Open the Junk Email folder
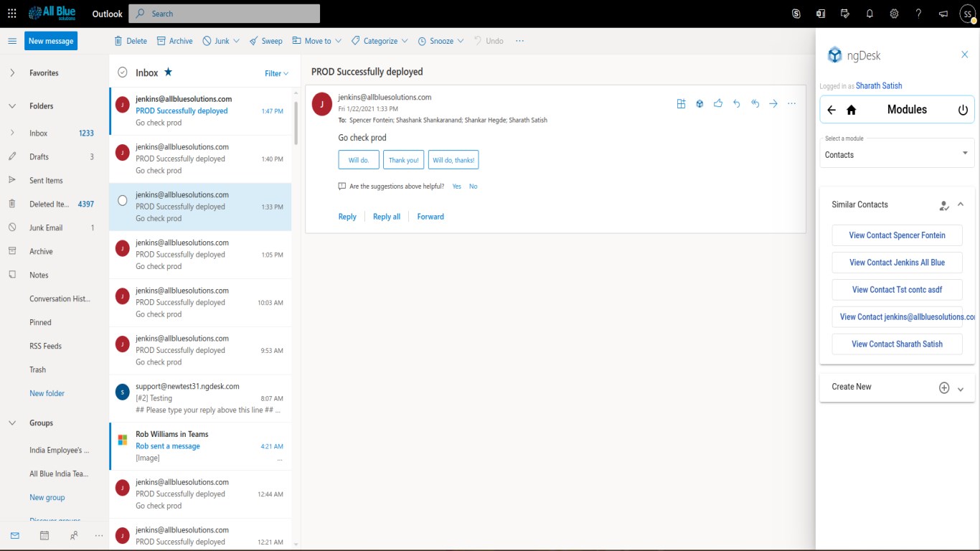The height and width of the screenshot is (551, 980). (55, 227)
